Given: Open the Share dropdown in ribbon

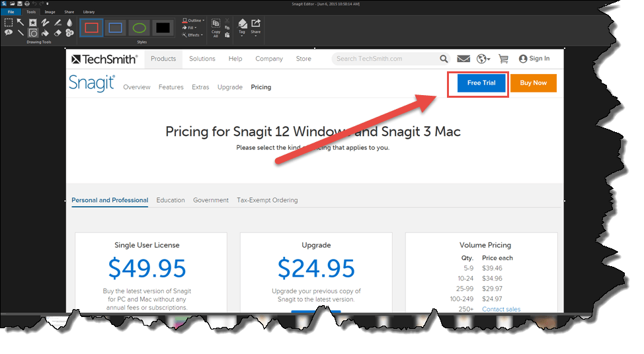Looking at the screenshot, I should pyautogui.click(x=255, y=28).
